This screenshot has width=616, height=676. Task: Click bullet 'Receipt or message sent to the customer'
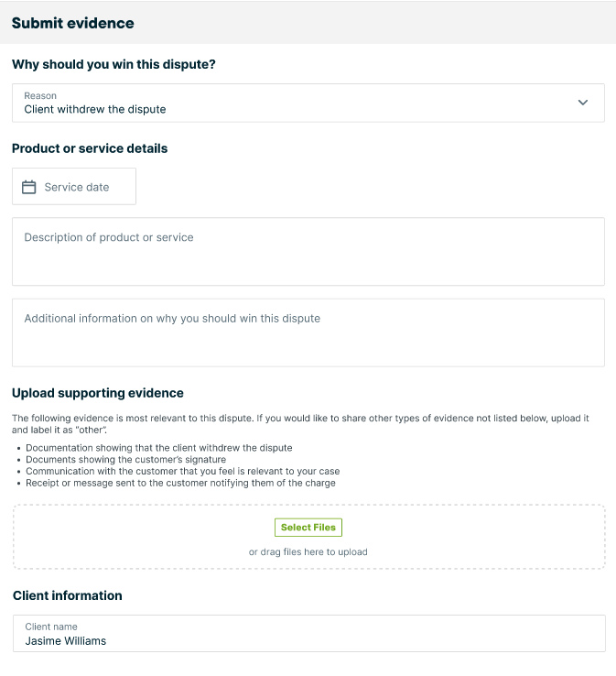point(180,483)
